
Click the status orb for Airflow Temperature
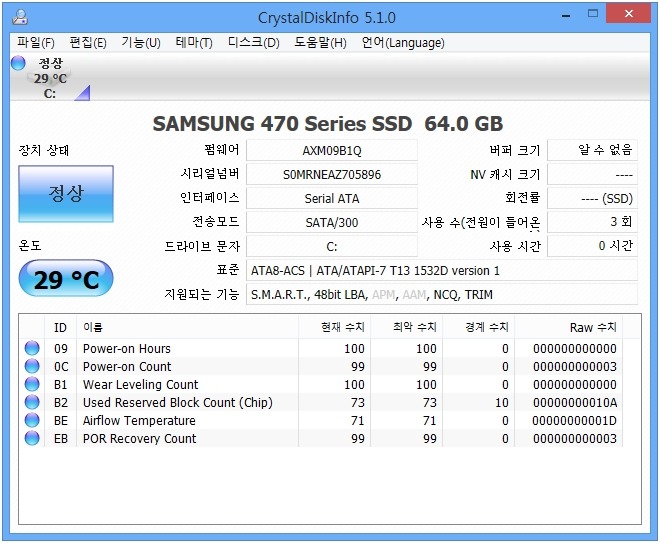(x=32, y=420)
